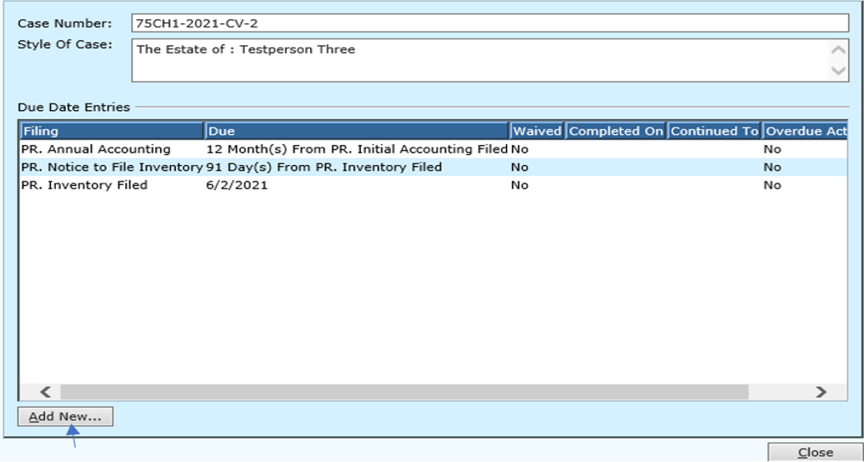Click the Continued To column header
868x462 pixels.
tap(715, 131)
